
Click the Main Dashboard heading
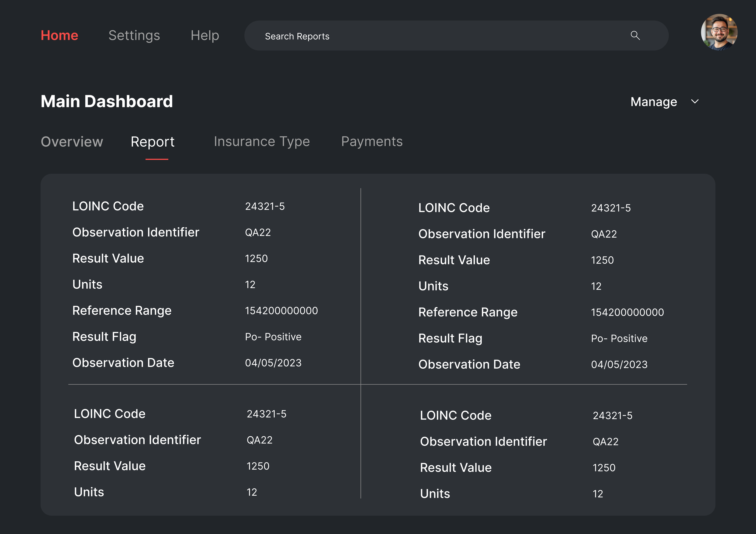[x=107, y=101]
